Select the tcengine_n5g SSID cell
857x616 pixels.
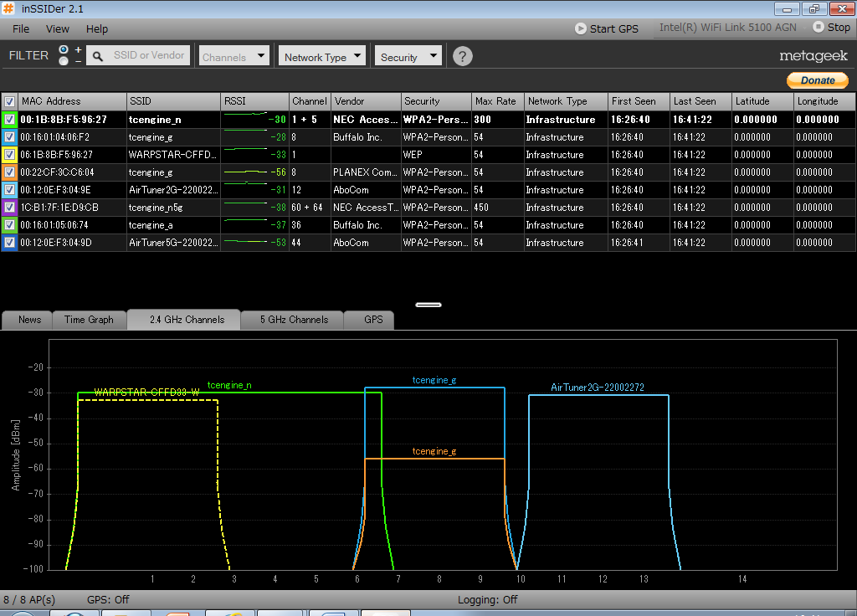pyautogui.click(x=174, y=208)
